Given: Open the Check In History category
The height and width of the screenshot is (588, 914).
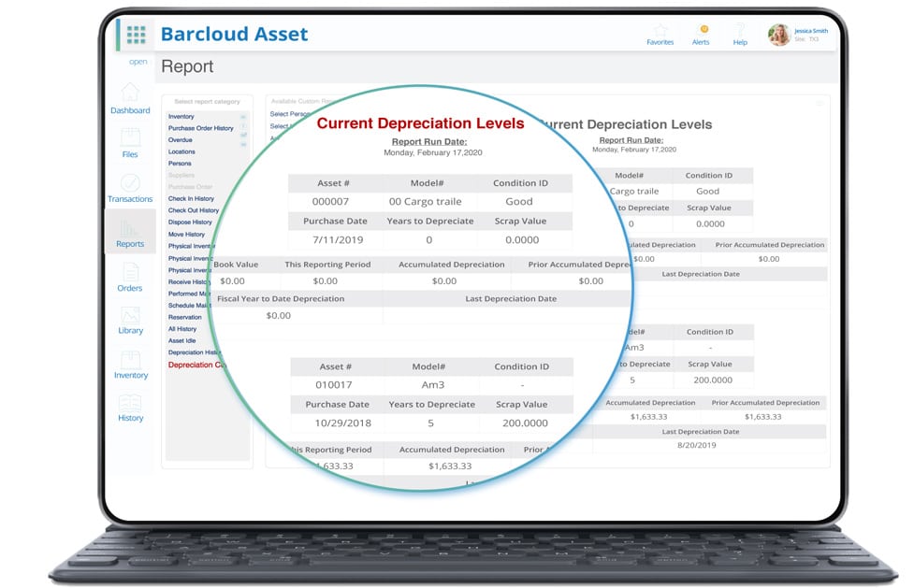Looking at the screenshot, I should (191, 199).
